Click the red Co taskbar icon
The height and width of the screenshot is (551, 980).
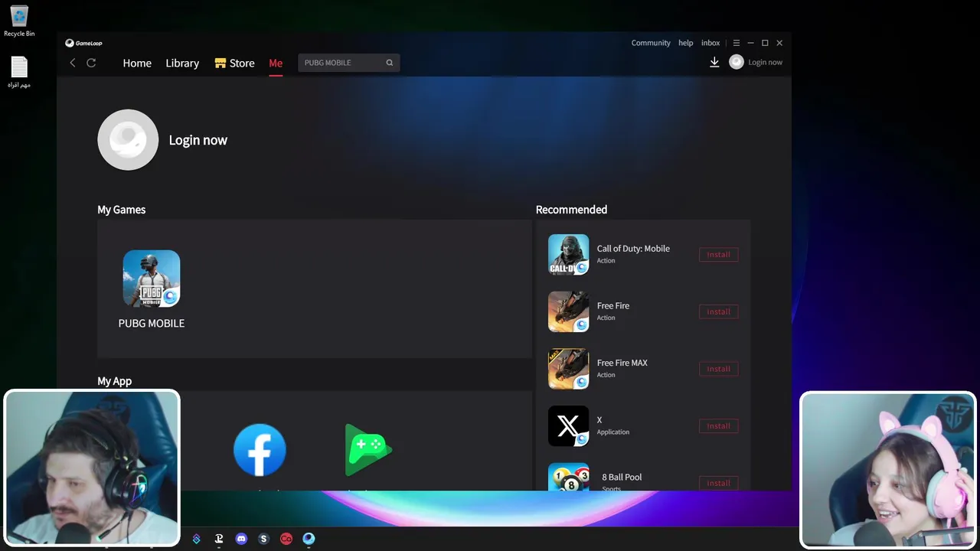pyautogui.click(x=286, y=539)
